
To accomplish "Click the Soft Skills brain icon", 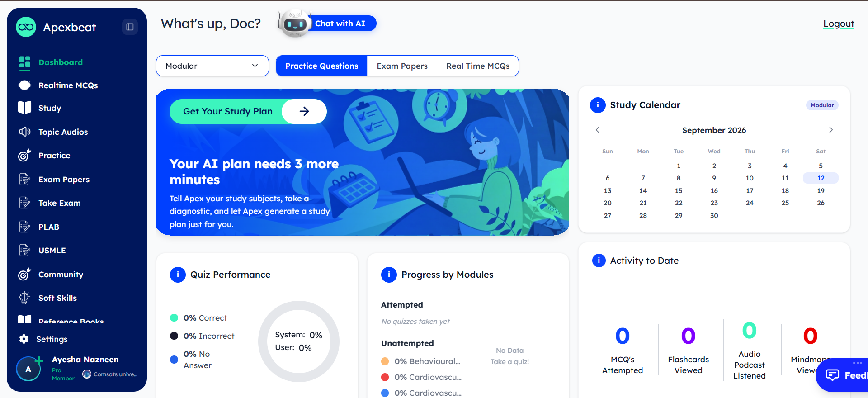I will point(25,298).
